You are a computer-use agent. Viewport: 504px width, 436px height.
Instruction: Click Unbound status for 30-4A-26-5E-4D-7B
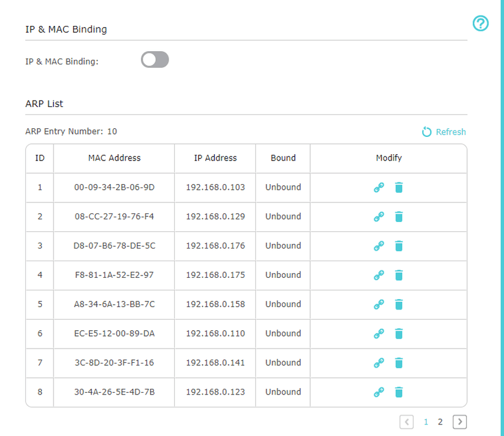[283, 392]
